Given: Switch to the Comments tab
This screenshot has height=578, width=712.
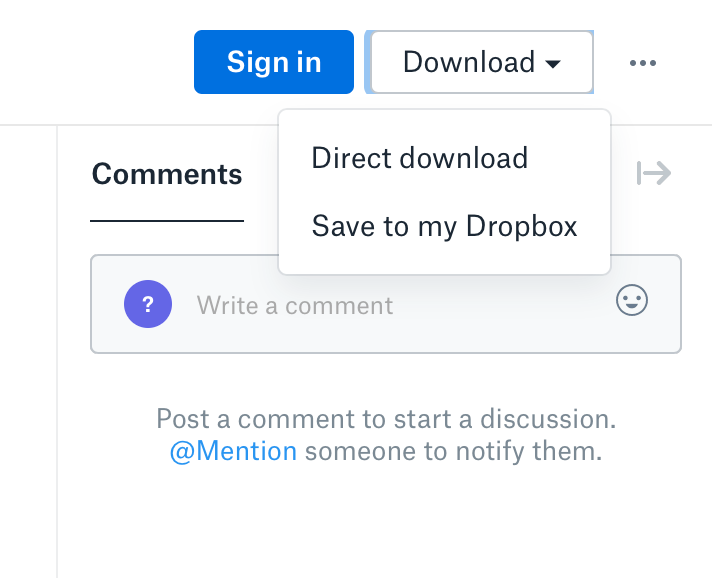Looking at the screenshot, I should [167, 175].
